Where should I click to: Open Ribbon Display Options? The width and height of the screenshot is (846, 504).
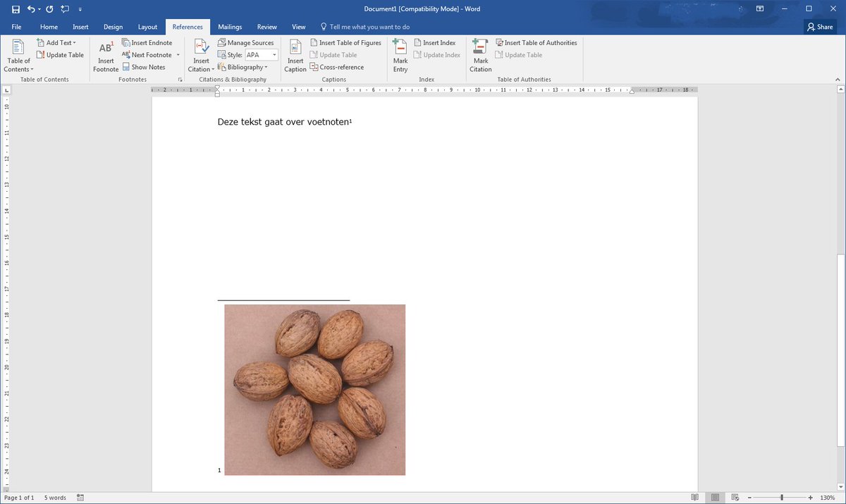tap(760, 8)
